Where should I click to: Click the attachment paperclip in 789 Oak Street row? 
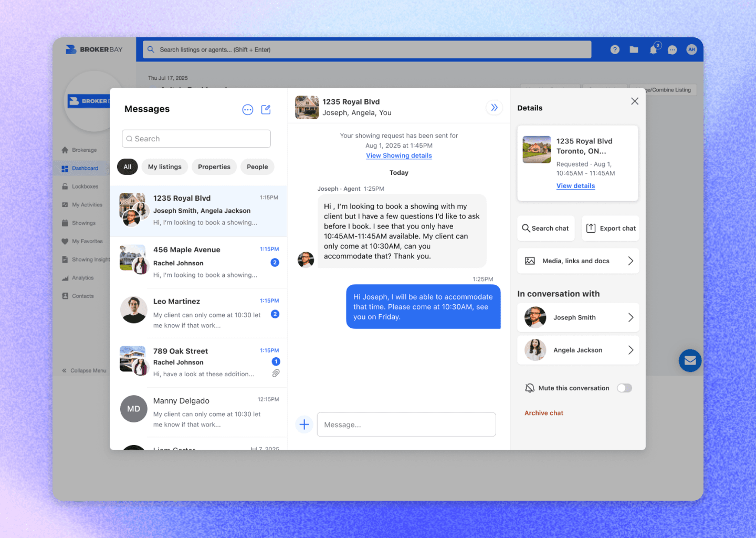[x=276, y=373]
